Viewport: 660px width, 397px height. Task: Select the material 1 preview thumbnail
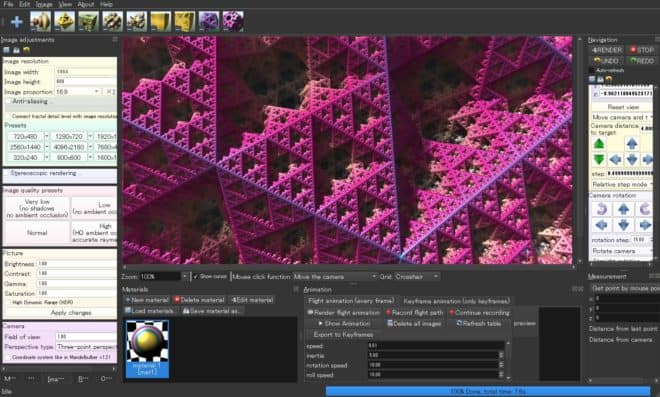[x=147, y=348]
